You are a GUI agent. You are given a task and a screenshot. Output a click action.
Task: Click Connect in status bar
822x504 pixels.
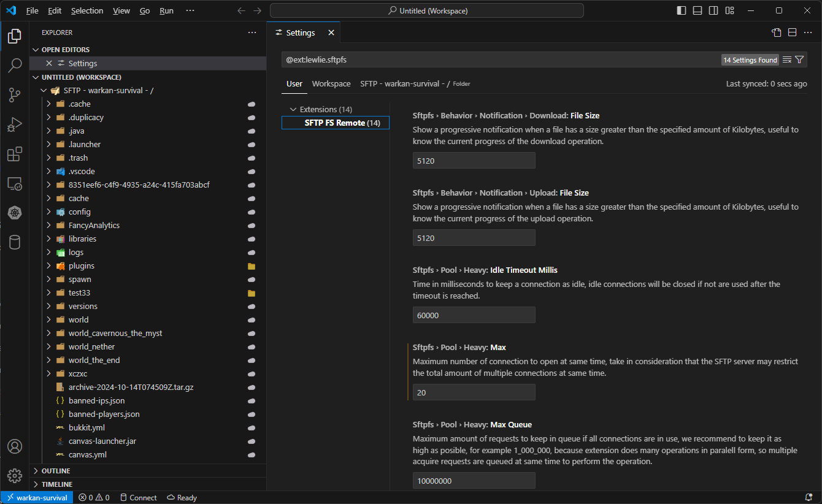[x=139, y=497]
